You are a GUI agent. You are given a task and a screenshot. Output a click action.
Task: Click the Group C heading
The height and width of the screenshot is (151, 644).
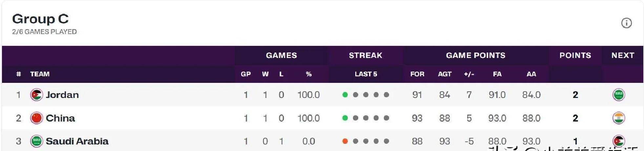pyautogui.click(x=40, y=19)
